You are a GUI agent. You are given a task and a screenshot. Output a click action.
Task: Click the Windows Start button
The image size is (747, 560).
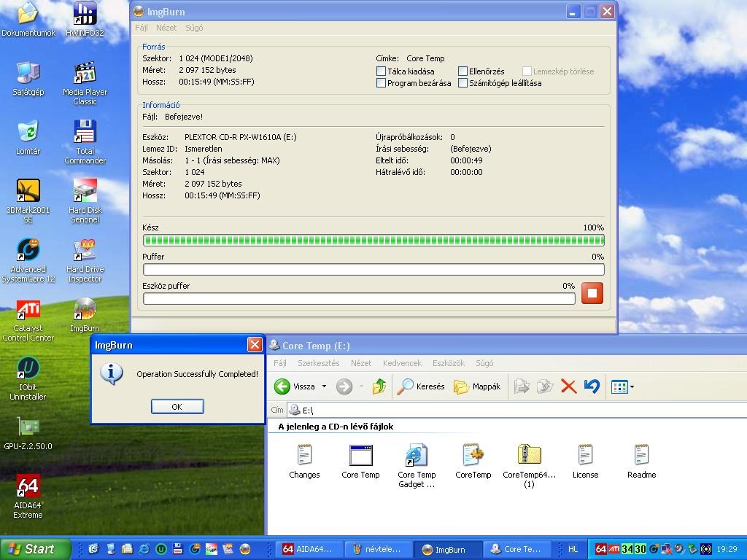[35, 549]
